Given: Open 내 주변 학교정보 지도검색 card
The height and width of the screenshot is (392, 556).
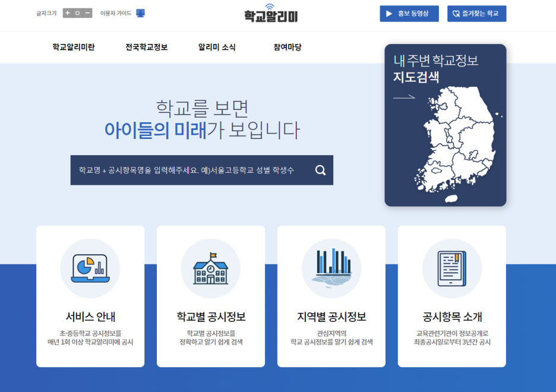Looking at the screenshot, I should pyautogui.click(x=446, y=125).
